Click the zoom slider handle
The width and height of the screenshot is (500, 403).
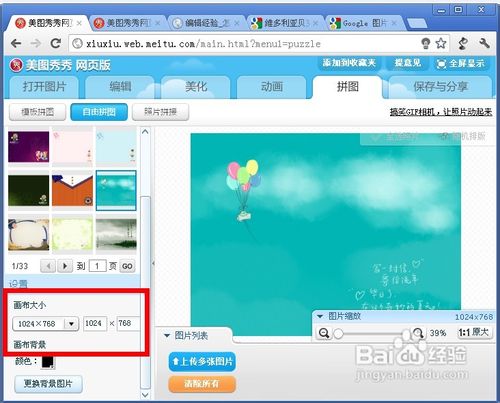(x=339, y=334)
